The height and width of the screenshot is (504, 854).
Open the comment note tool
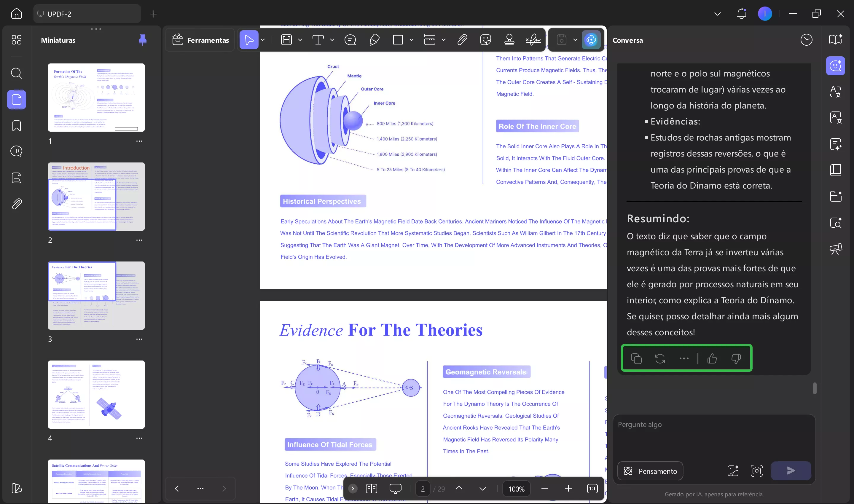350,40
